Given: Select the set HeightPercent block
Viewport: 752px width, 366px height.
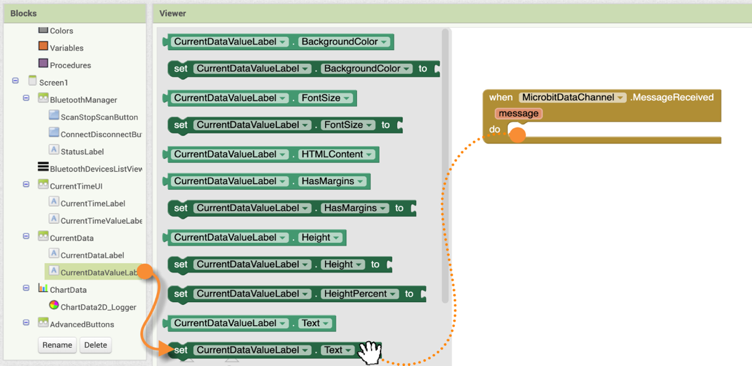Looking at the screenshot, I should (x=297, y=294).
